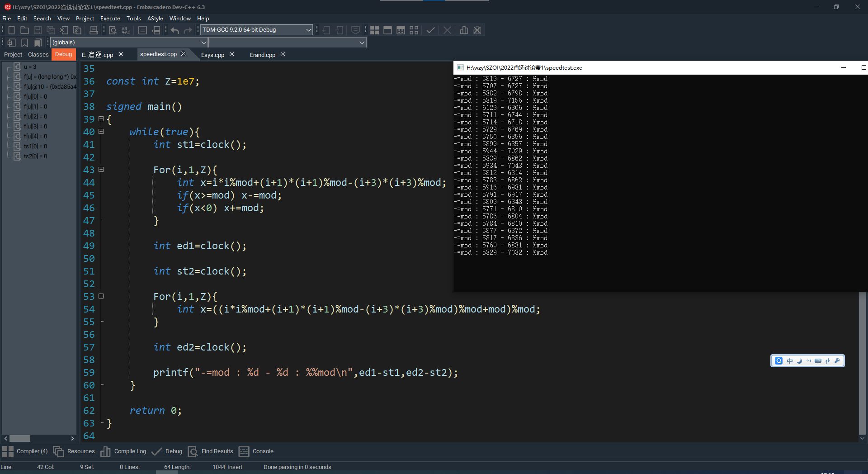Toggle IME punctuation mode icon
The height and width of the screenshot is (474, 868).
[x=809, y=361]
